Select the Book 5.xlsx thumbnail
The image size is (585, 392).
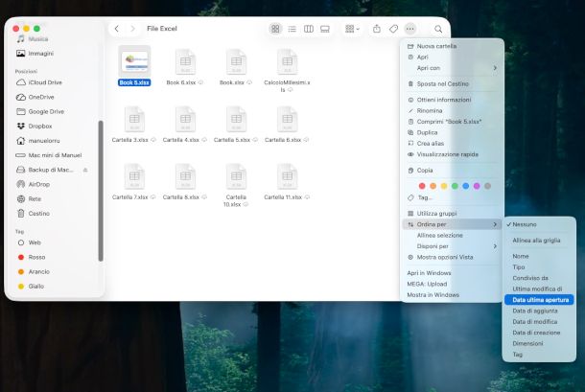[134, 61]
